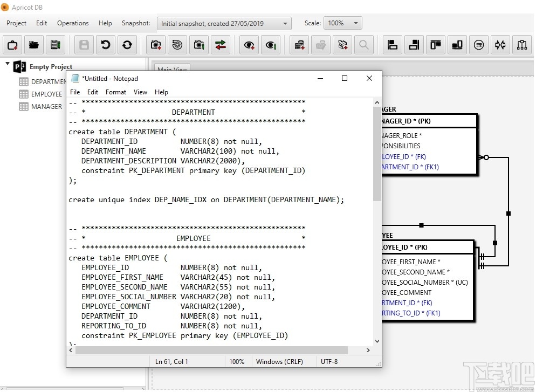Open the Format menu in Notepad
The height and width of the screenshot is (392, 536).
[x=115, y=92]
